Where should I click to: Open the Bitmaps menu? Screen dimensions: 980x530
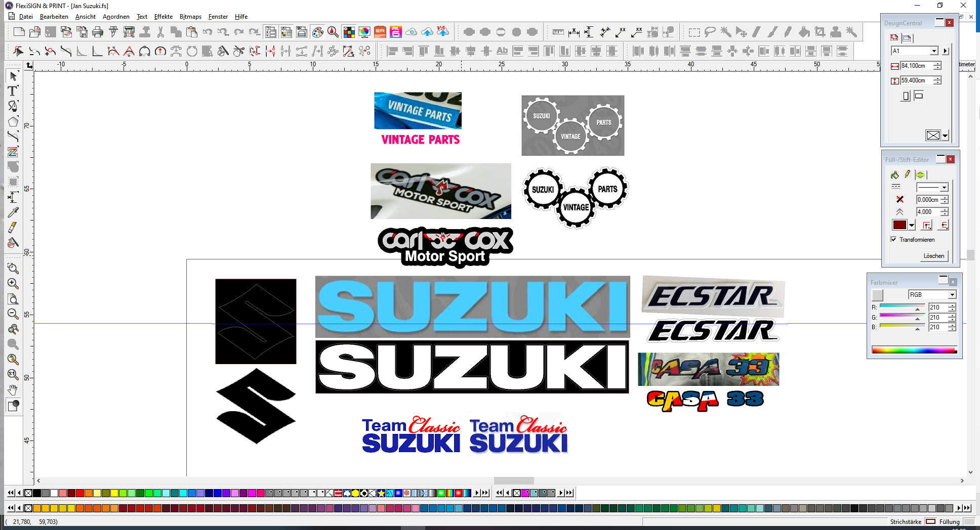tap(190, 17)
